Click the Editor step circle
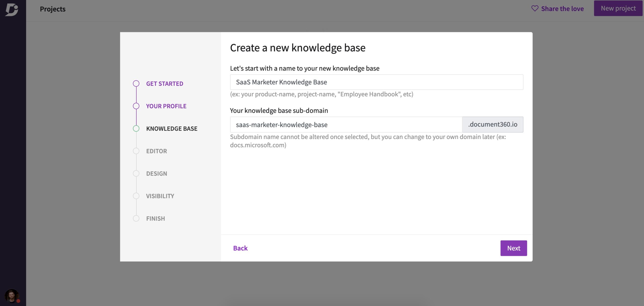Image resolution: width=644 pixels, height=306 pixels. [x=136, y=151]
